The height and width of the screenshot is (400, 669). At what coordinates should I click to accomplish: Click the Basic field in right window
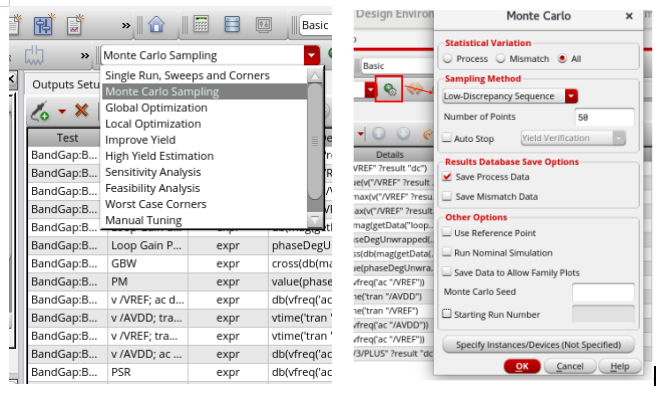(397, 66)
